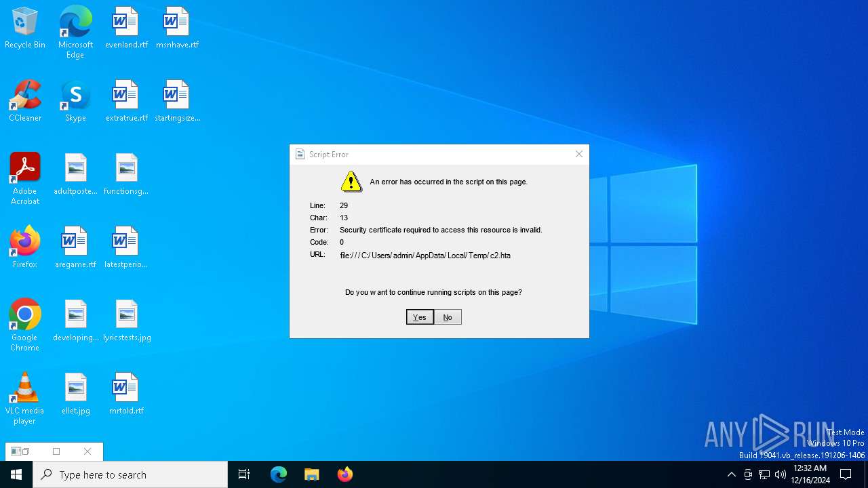868x488 pixels.
Task: Open the VLC media player shortcut
Action: [x=25, y=399]
